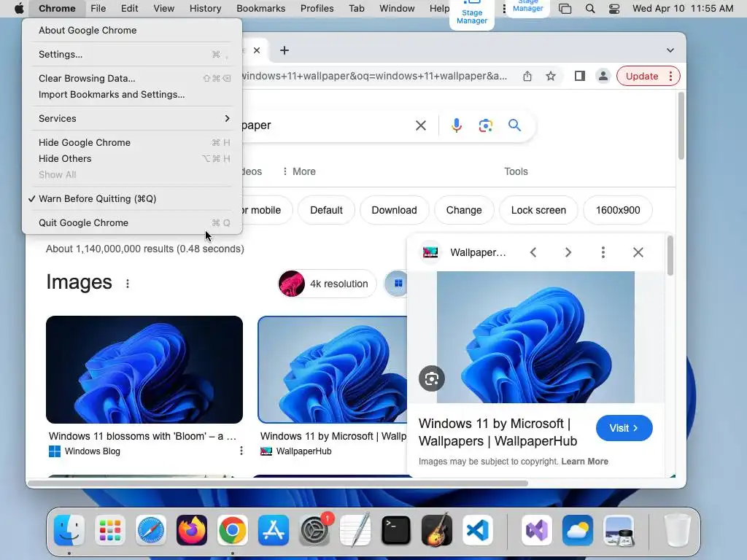This screenshot has width=747, height=560.
Task: Select Hide Others menu item
Action: click(x=132, y=158)
